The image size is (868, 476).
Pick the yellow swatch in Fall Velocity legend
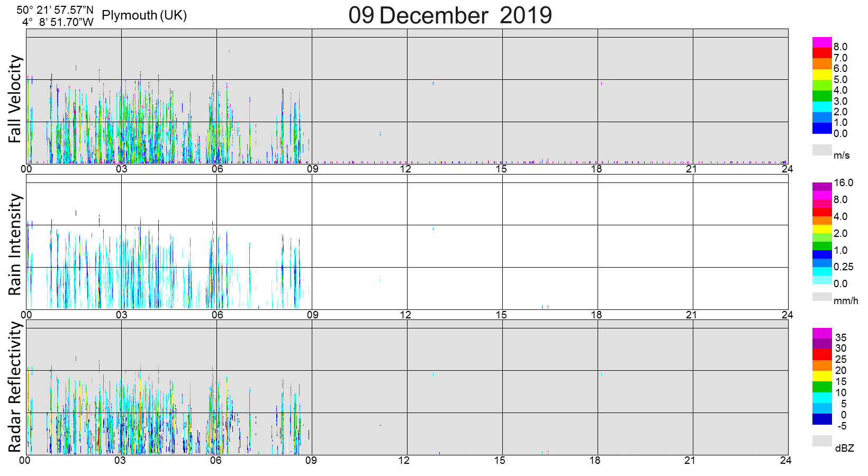822,75
